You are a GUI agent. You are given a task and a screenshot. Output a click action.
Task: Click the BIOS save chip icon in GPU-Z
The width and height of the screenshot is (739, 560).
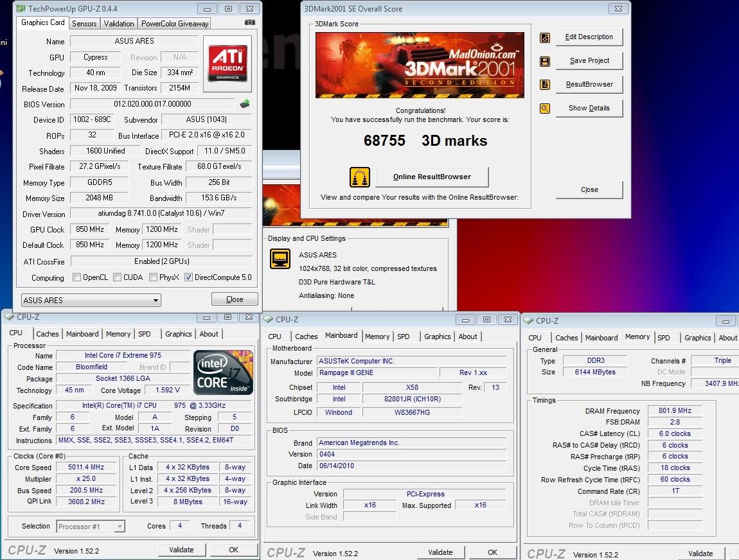pos(245,103)
